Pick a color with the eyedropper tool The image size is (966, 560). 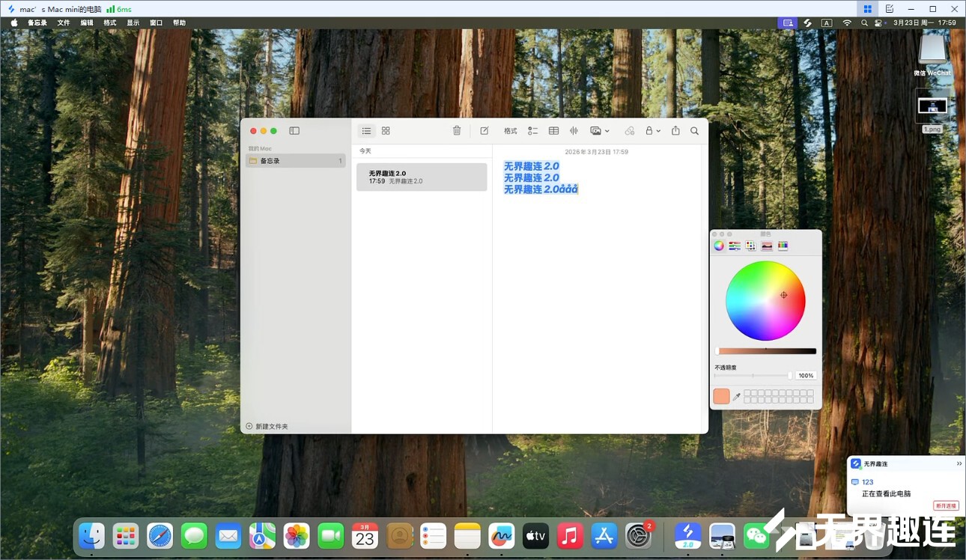pyautogui.click(x=736, y=397)
